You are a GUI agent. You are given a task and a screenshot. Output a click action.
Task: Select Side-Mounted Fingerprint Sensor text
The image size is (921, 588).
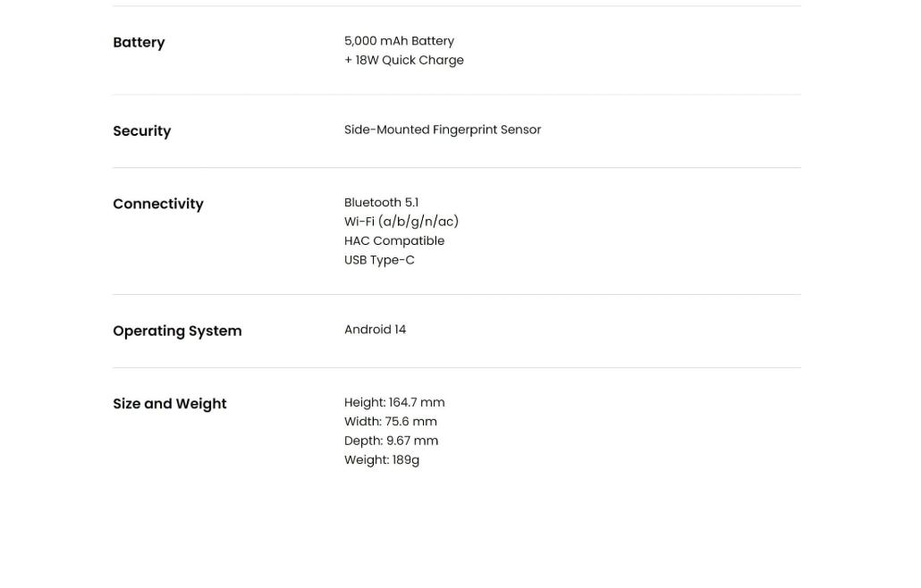[443, 130]
